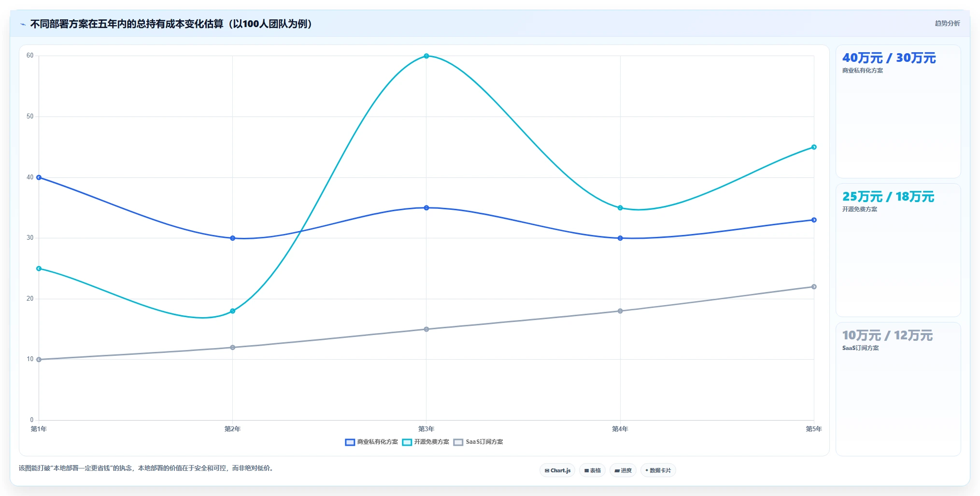The height and width of the screenshot is (496, 980).
Task: Click the y-axis label 60
Action: 30,56
